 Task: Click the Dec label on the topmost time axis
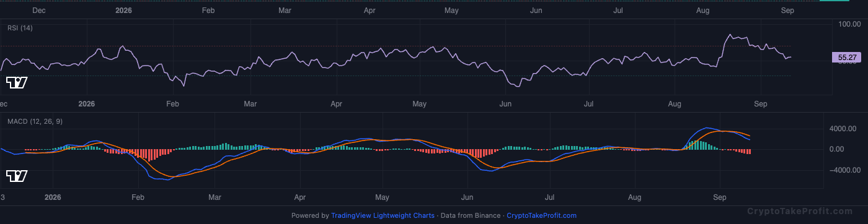pyautogui.click(x=38, y=11)
